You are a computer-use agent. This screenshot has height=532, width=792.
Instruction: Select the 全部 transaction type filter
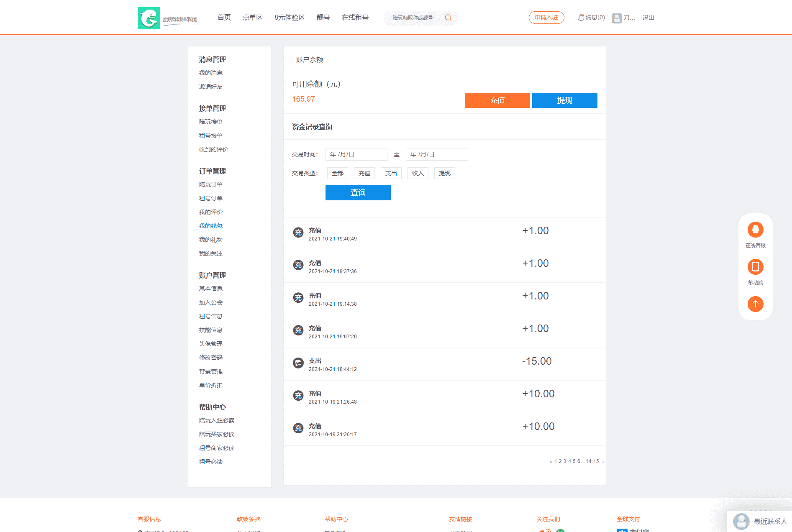click(337, 173)
